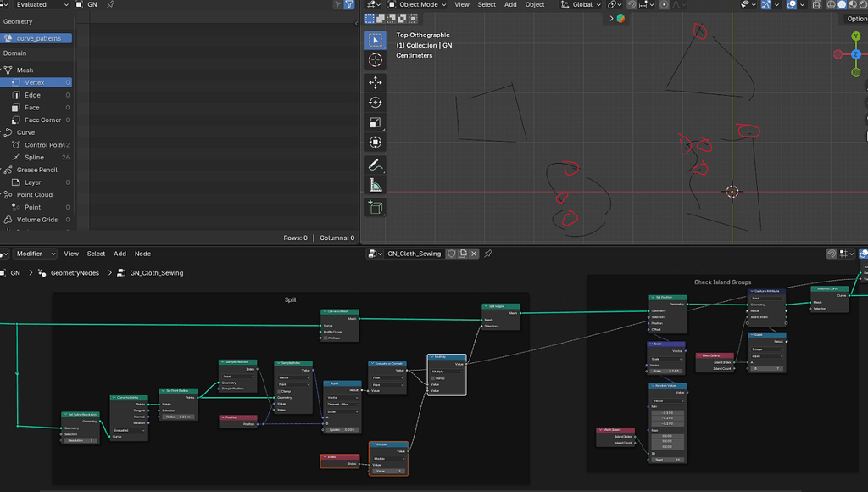868x492 pixels.
Task: Select the Transform tool
Action: pos(376,143)
